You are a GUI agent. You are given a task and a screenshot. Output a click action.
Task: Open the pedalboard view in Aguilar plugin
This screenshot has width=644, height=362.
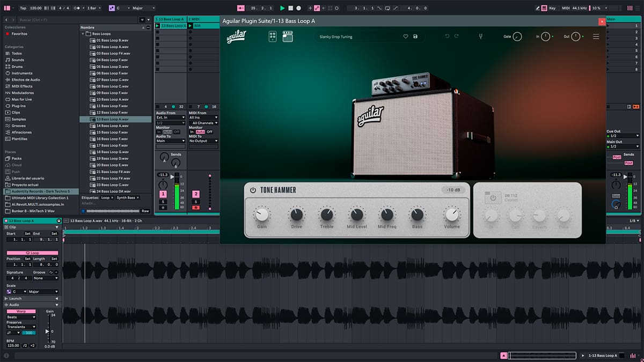(273, 36)
